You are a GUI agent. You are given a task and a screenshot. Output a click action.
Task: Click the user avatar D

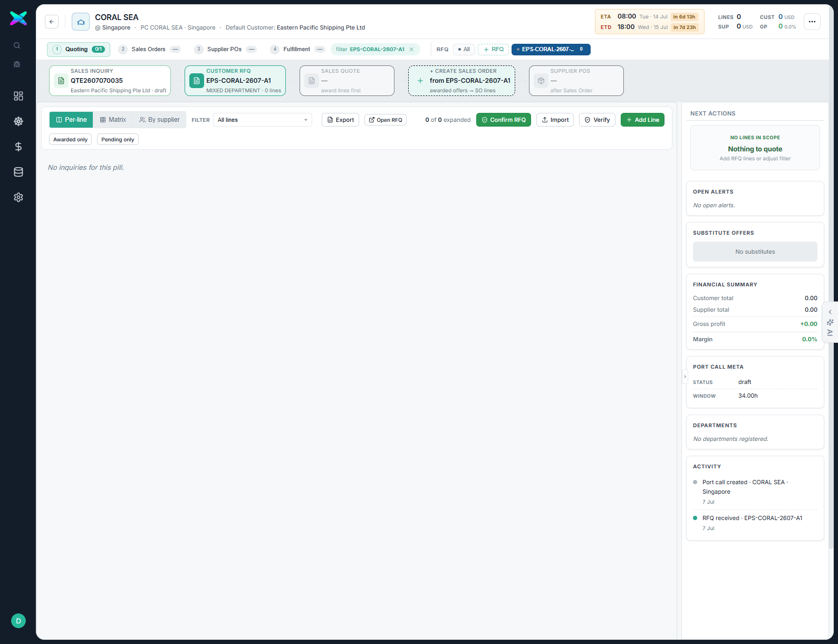pos(18,621)
